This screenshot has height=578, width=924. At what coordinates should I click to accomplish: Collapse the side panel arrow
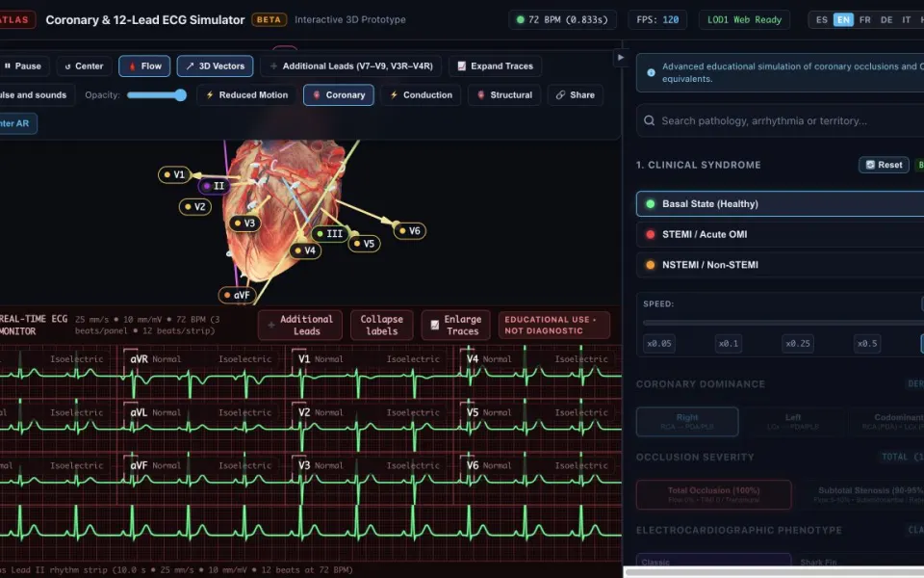(x=621, y=57)
